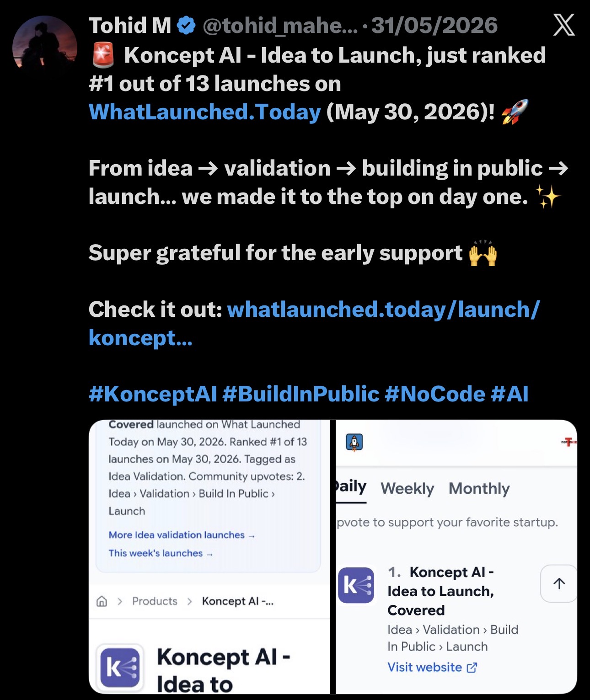Select the Daily tab
The height and width of the screenshot is (700, 590).
tap(351, 487)
